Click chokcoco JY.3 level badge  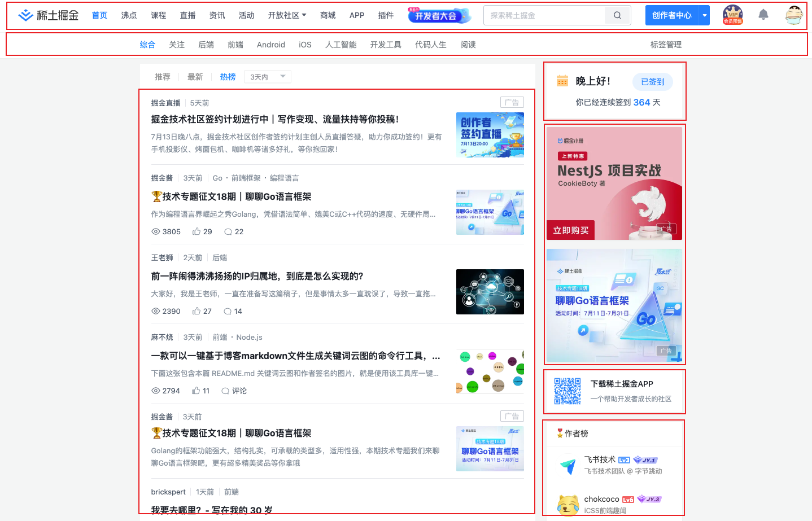tap(649, 499)
